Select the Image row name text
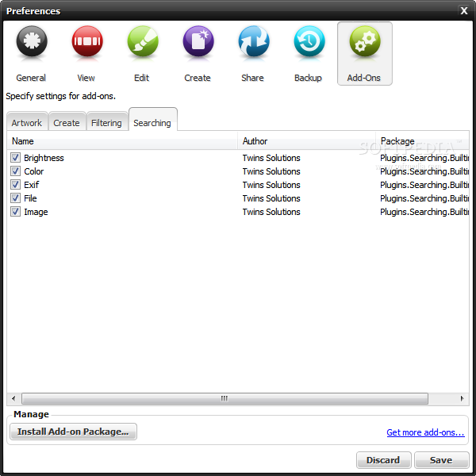Viewport: 476px width, 476px height. click(x=36, y=212)
